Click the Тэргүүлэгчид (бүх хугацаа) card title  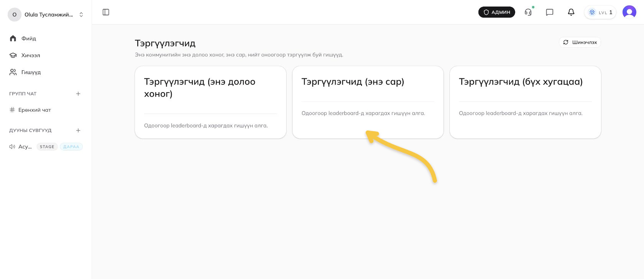(521, 82)
